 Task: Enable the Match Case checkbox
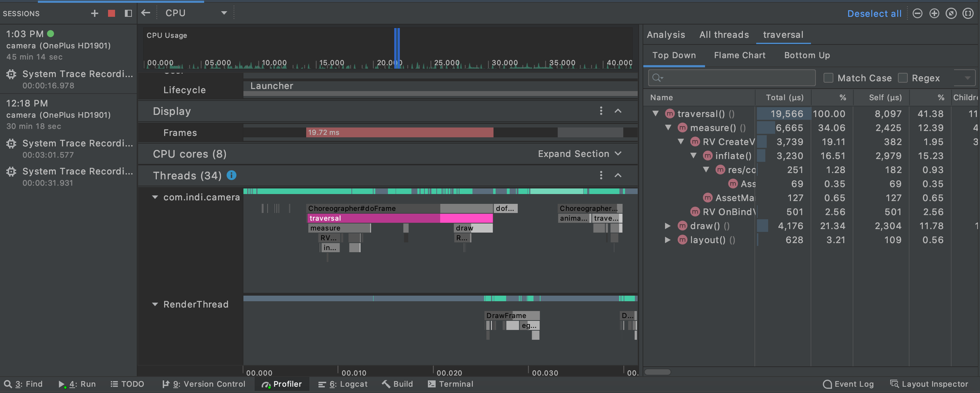[828, 78]
